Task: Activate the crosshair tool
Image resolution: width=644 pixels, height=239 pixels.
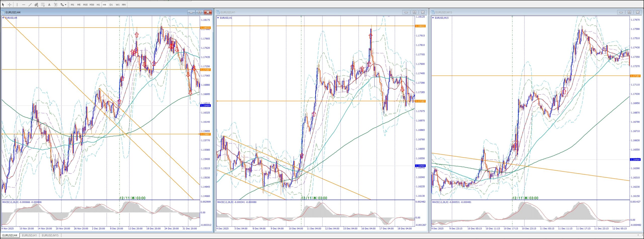Action: click(x=10, y=5)
